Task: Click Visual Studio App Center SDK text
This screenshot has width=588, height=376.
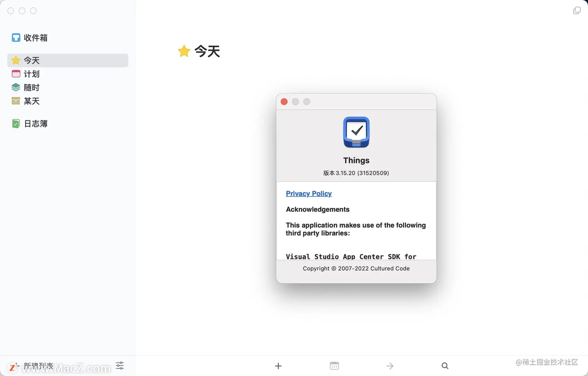Action: (x=351, y=257)
